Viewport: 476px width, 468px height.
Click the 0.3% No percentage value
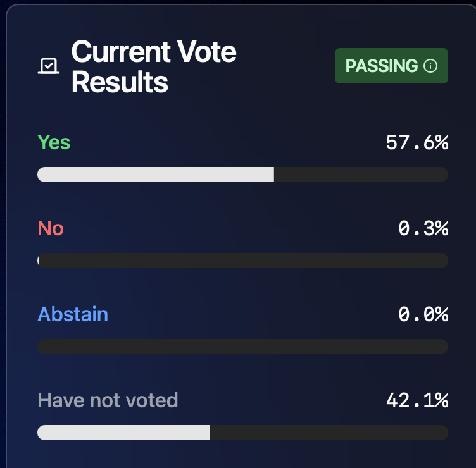[423, 228]
